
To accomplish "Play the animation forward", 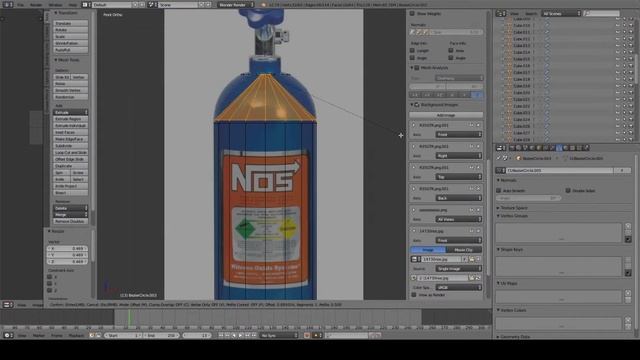I will coord(240,336).
